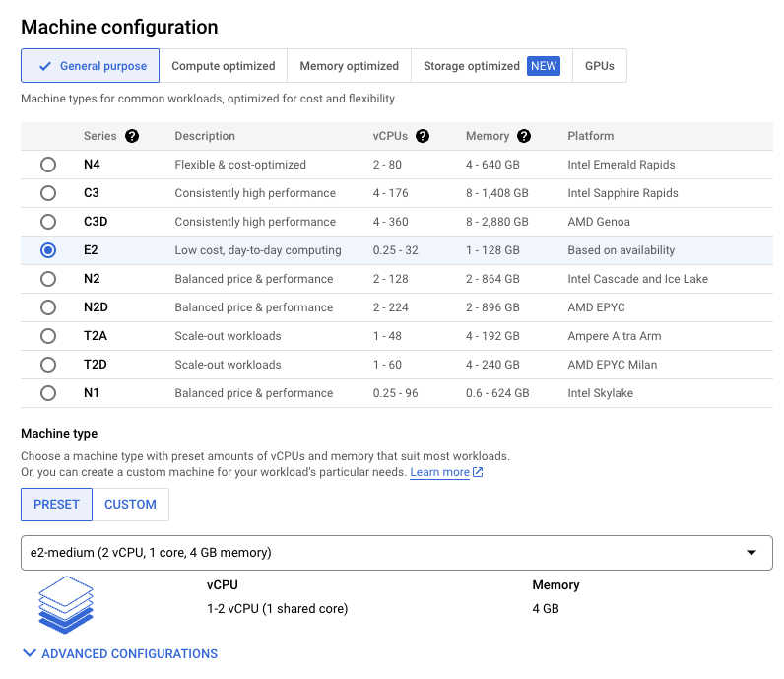
Task: Click the NEW badge on Storage optimized
Action: coord(543,66)
